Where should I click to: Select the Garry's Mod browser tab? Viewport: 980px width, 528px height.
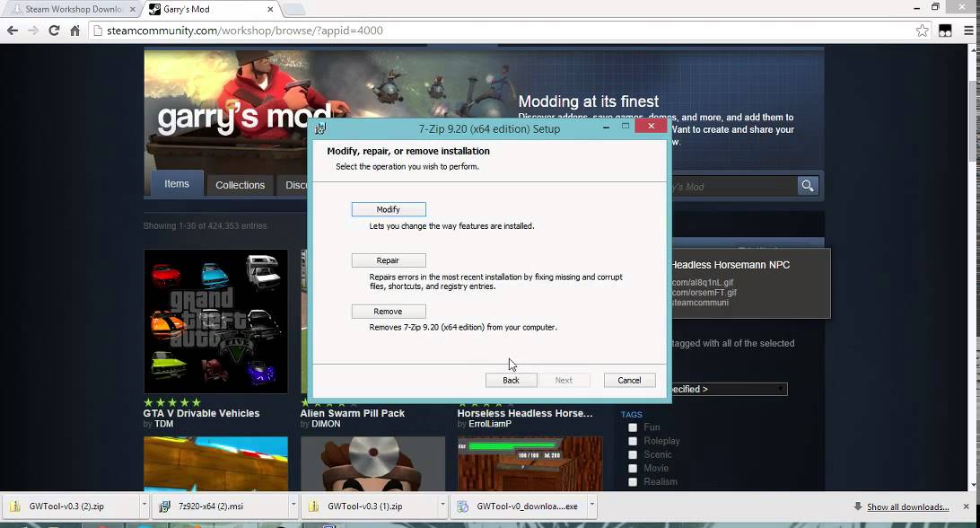pos(211,9)
